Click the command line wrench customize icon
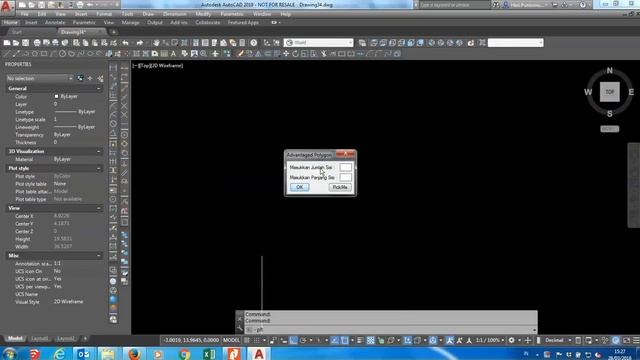Viewport: 640px width, 360px height. 240,328
